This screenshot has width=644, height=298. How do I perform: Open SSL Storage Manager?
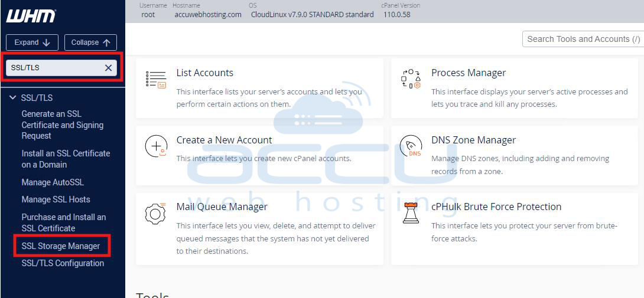(61, 246)
